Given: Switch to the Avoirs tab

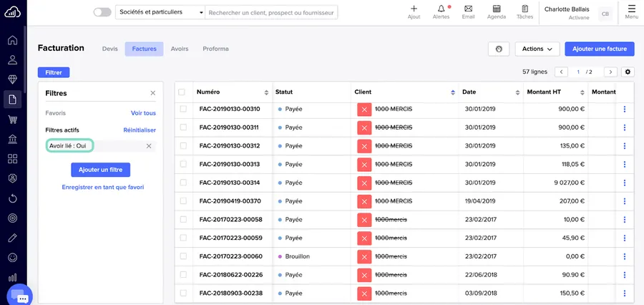Looking at the screenshot, I should click(180, 49).
